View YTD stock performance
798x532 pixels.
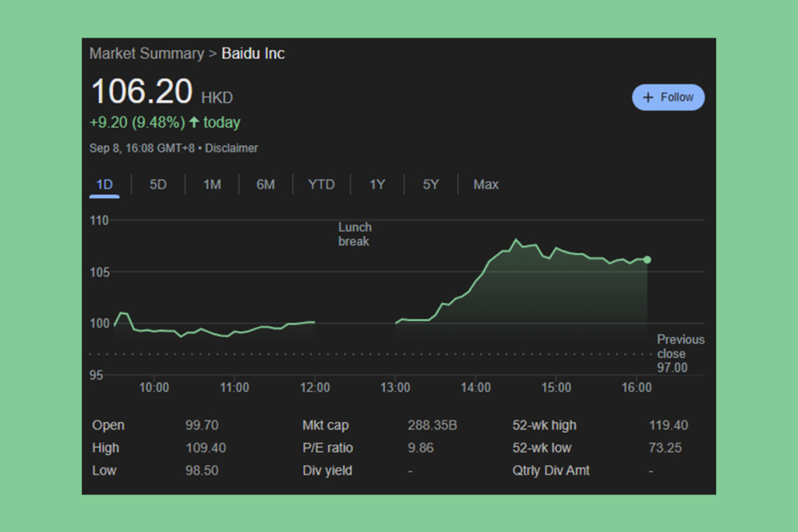tap(321, 185)
